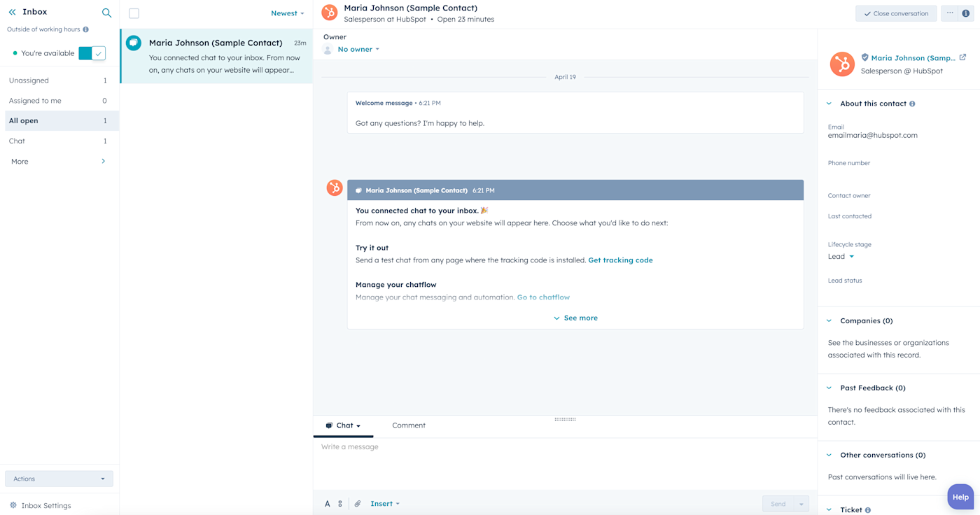The width and height of the screenshot is (980, 515).
Task: Open Inbox Settings gear link
Action: 41,505
